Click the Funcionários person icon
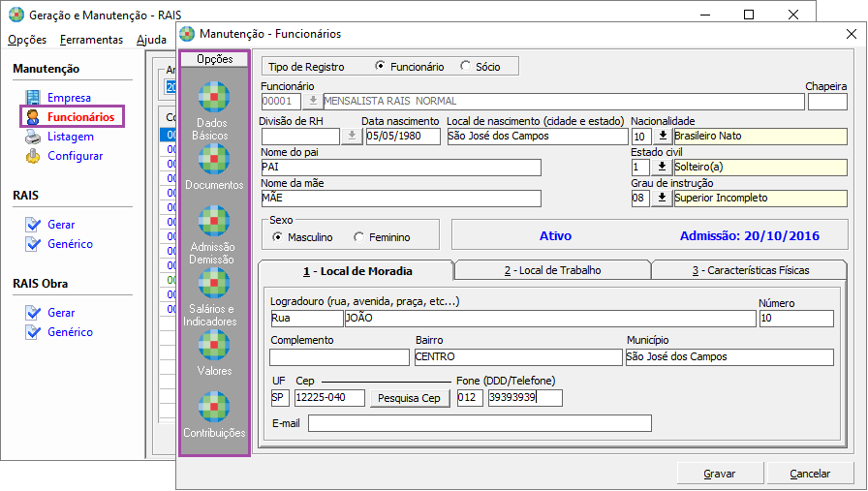The width and height of the screenshot is (868, 491). pos(33,117)
